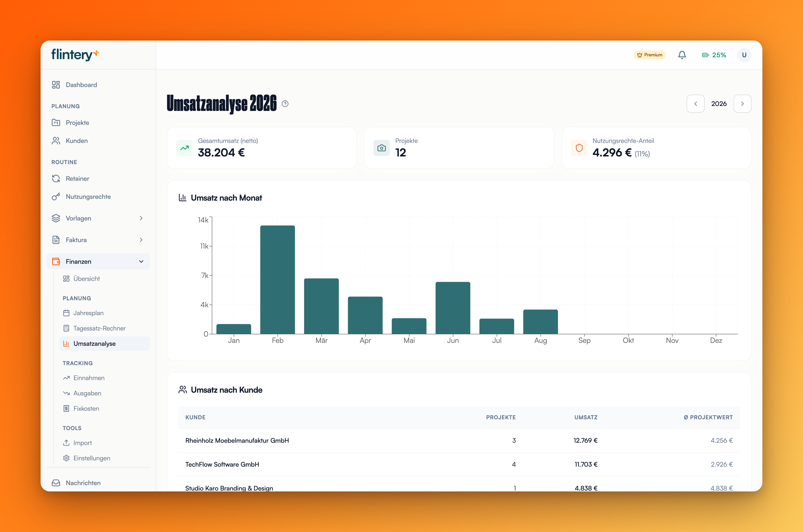Click the help question mark beside Umsatzanalyse 2026
This screenshot has width=803, height=532.
285,104
